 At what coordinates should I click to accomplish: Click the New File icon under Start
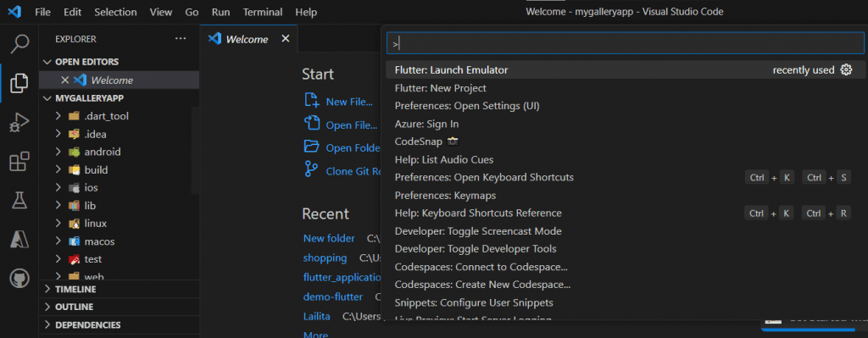pos(312,101)
